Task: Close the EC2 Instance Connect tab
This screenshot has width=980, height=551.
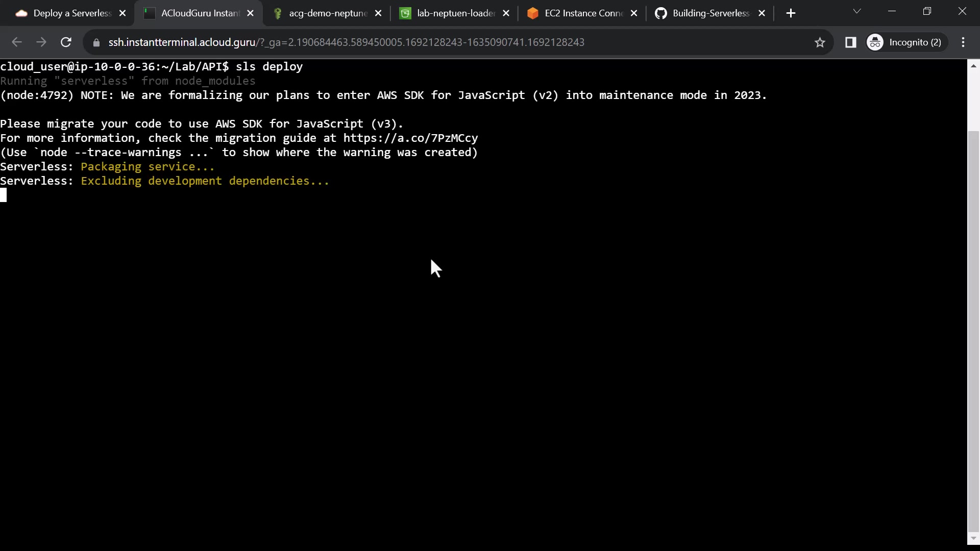Action: point(634,13)
